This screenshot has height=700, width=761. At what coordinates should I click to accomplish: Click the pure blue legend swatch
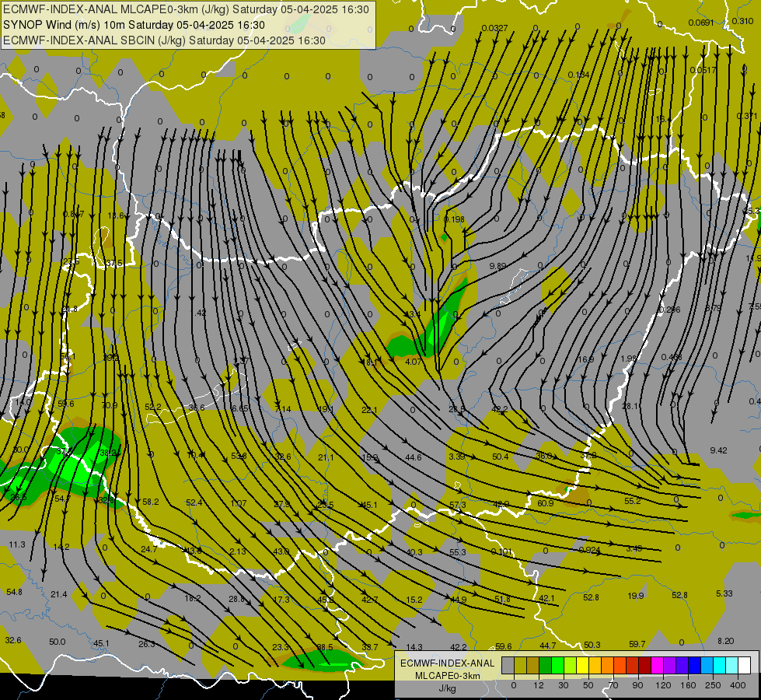[695, 665]
